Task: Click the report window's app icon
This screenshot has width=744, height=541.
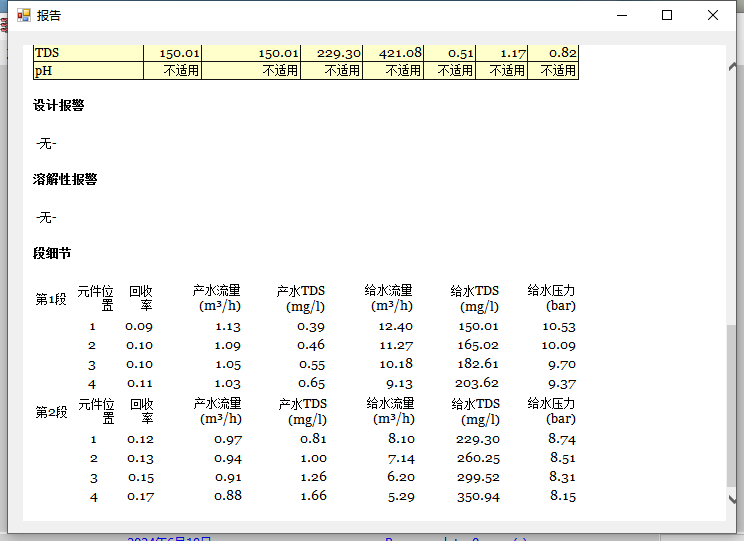Action: tap(24, 15)
